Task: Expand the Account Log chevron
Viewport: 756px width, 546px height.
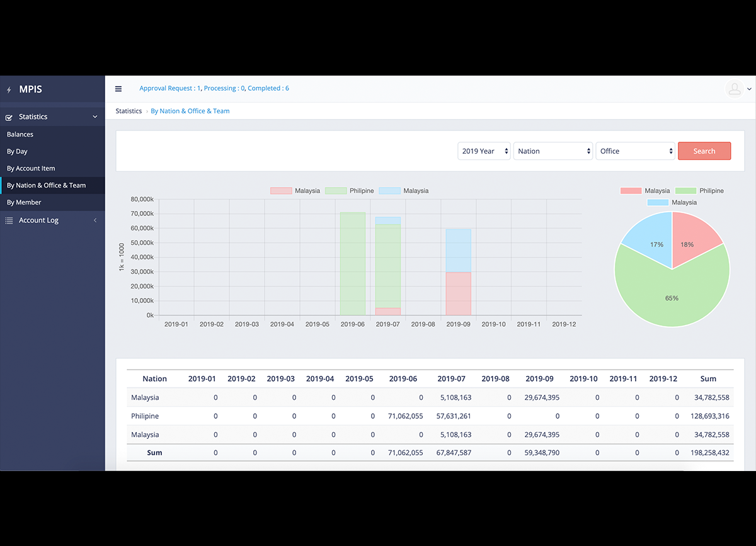Action: tap(95, 220)
